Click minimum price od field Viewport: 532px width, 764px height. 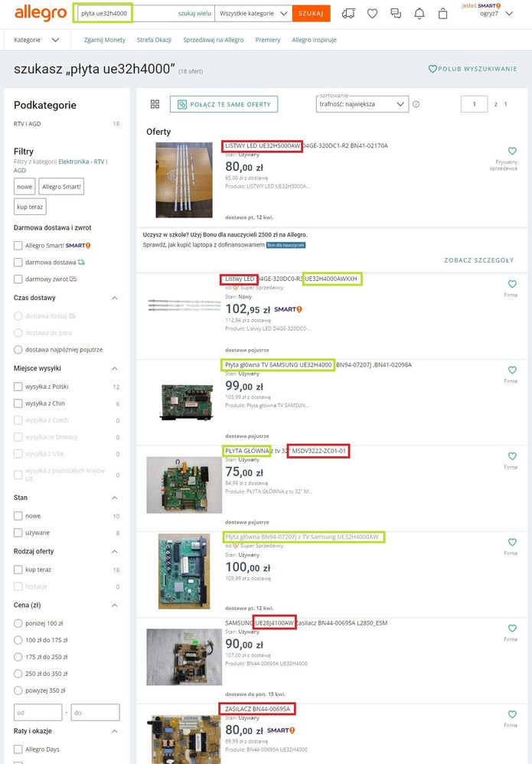(x=38, y=712)
